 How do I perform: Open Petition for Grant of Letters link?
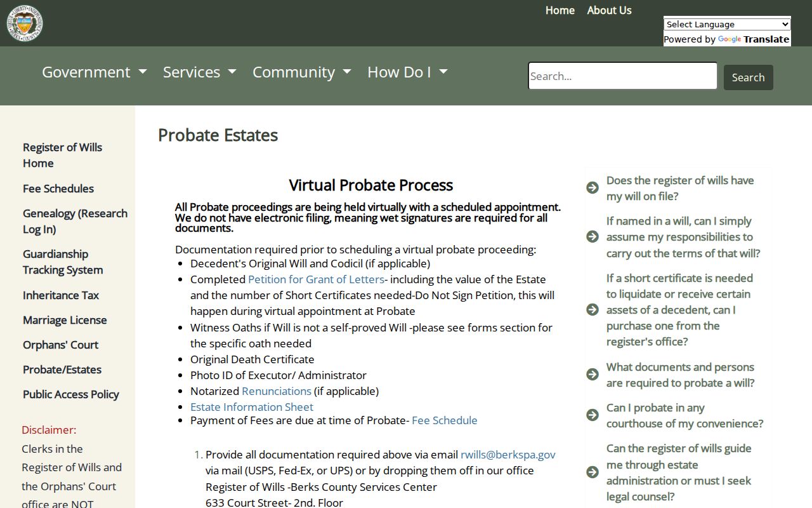[x=316, y=279]
